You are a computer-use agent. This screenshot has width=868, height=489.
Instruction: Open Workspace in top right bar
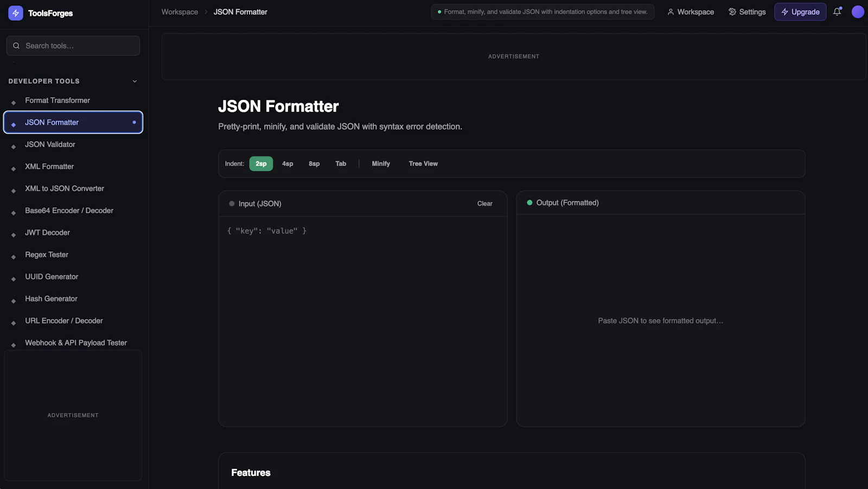(691, 12)
